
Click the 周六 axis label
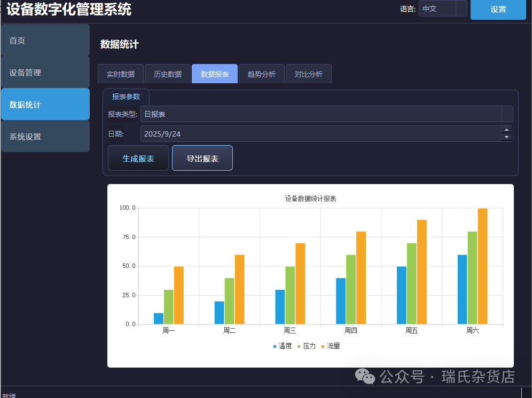click(472, 330)
